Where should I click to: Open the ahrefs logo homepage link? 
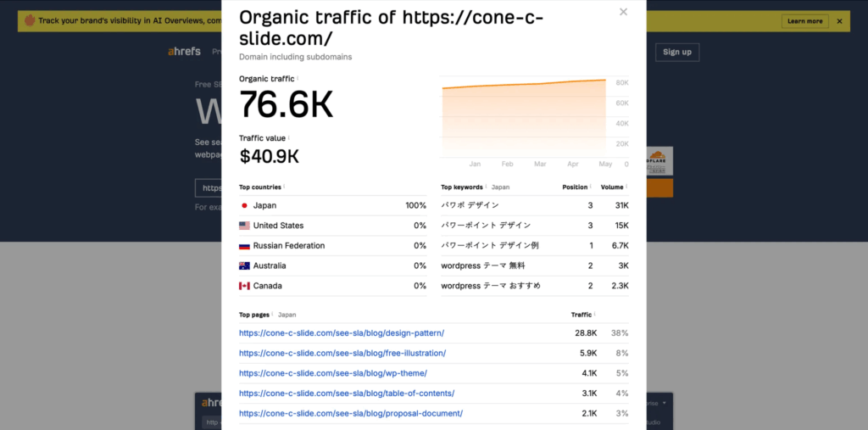click(x=184, y=52)
